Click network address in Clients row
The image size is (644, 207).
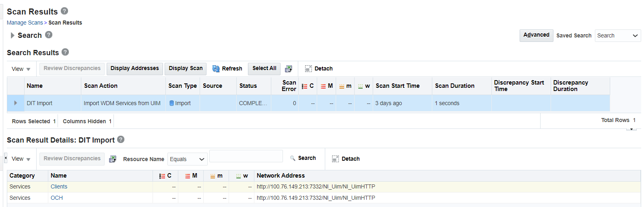316,186
